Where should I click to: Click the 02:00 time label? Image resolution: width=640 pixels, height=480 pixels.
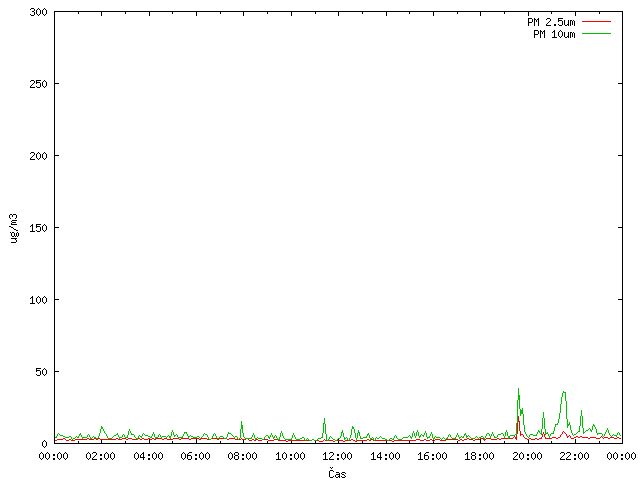pos(100,456)
